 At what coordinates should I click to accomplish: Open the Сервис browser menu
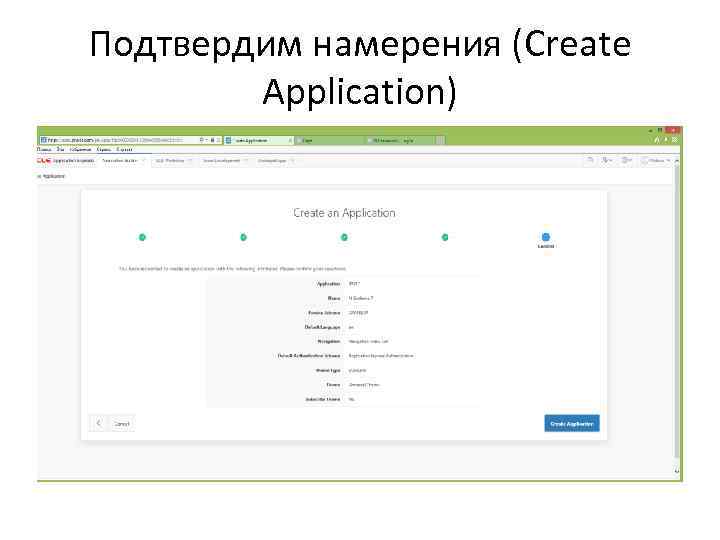(x=104, y=150)
